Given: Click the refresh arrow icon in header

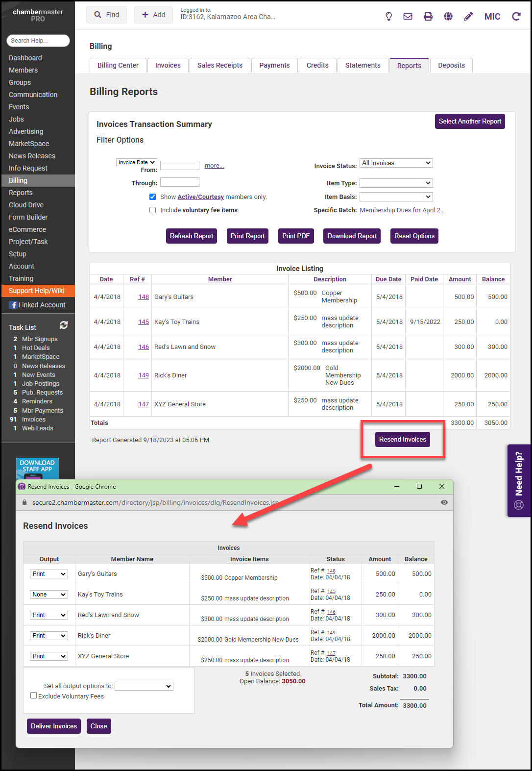Looking at the screenshot, I should click(x=516, y=16).
